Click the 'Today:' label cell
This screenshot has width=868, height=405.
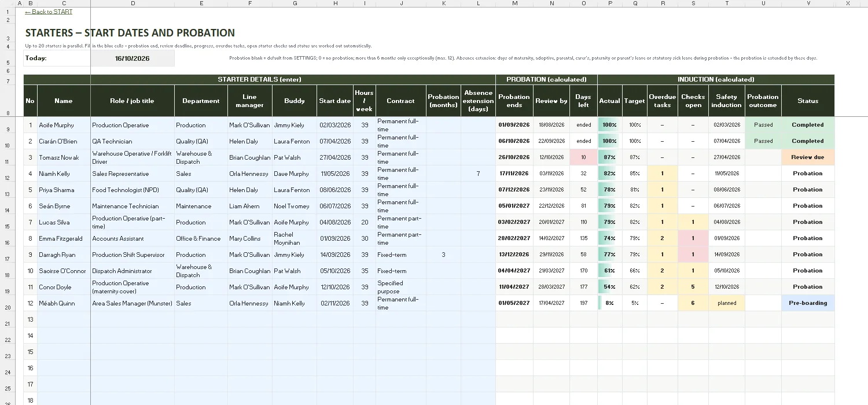[x=57, y=58]
